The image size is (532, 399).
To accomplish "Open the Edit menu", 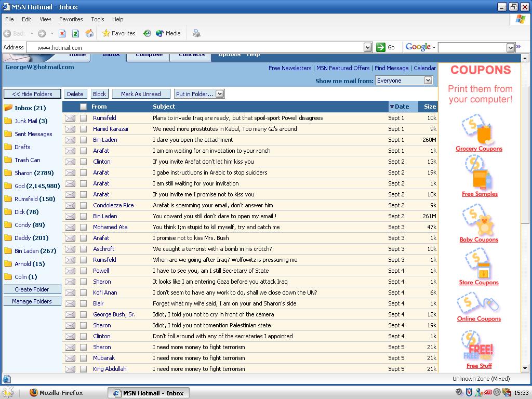I will click(x=26, y=19).
